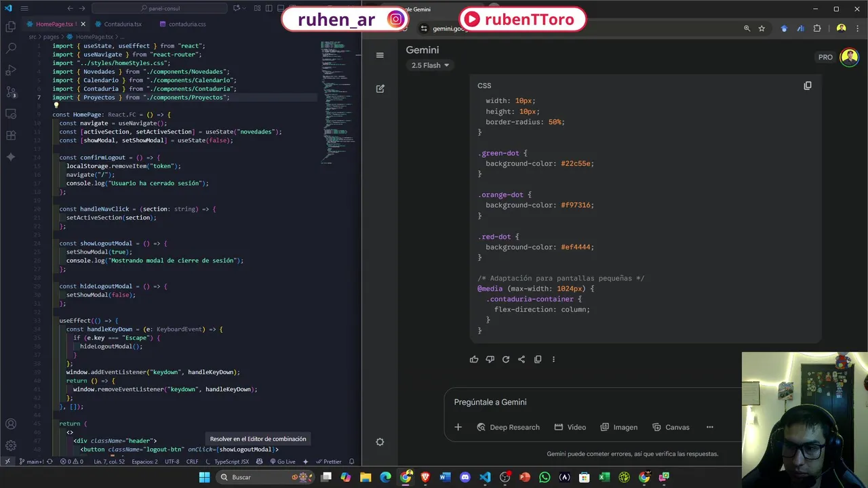
Task: Open the 2.5 Flash model dropdown
Action: point(430,65)
